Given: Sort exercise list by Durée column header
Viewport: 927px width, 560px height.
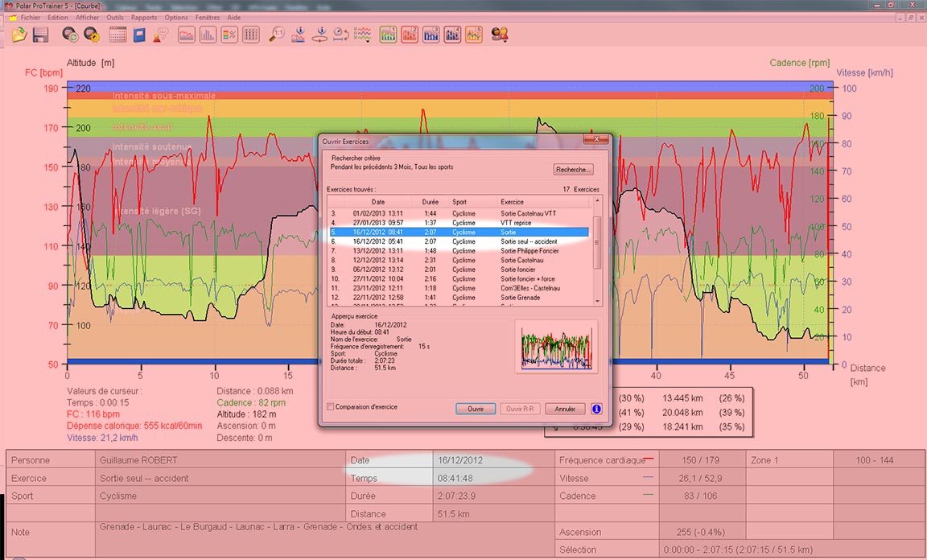Looking at the screenshot, I should [x=431, y=202].
